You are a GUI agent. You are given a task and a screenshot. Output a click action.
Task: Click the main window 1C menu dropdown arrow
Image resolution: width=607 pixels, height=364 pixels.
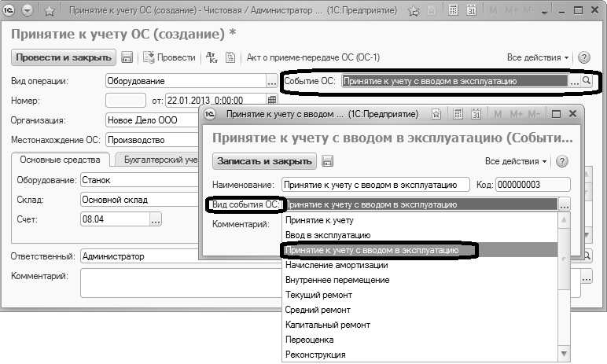coord(28,10)
